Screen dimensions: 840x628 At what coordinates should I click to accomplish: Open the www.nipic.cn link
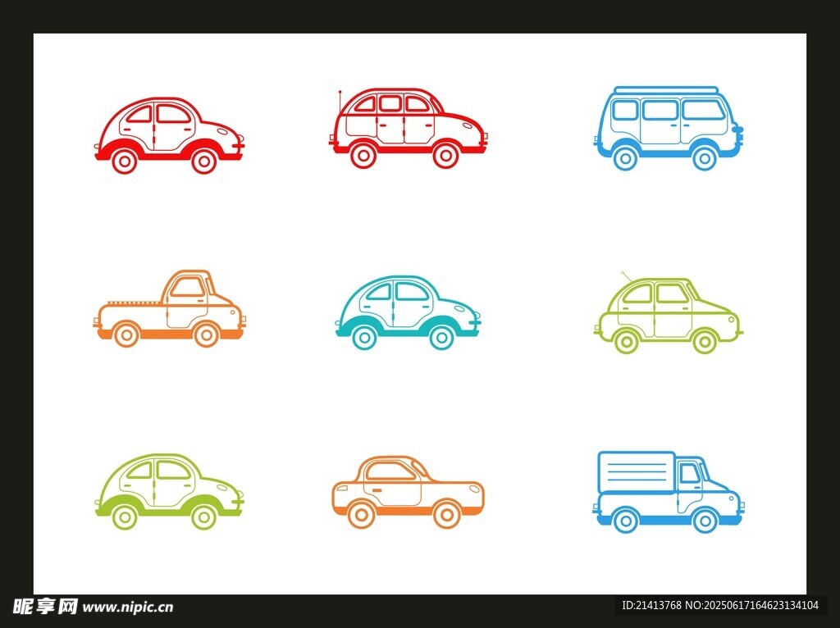(x=128, y=608)
